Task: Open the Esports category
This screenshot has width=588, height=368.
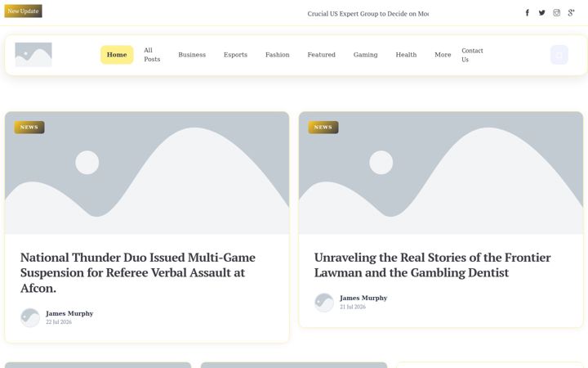Action: coord(235,55)
